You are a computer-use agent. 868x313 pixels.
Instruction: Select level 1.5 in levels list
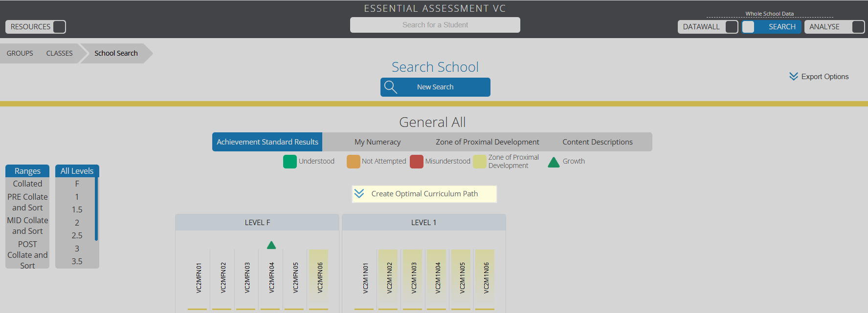tap(77, 209)
